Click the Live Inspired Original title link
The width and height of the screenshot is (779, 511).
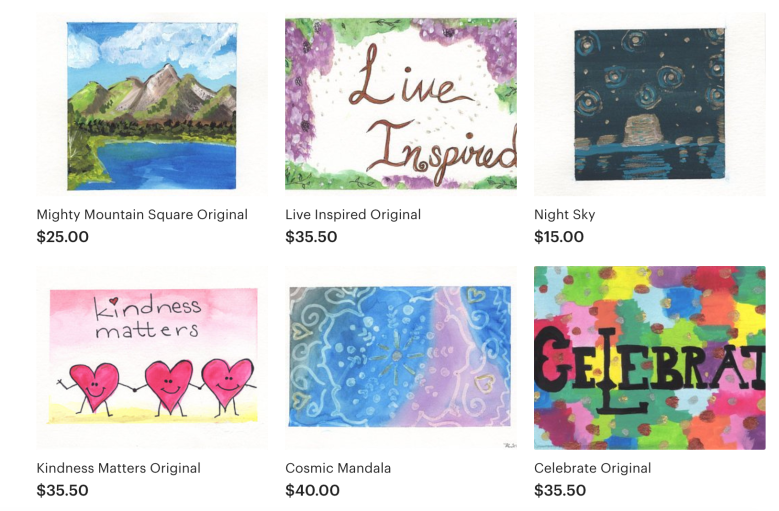pyautogui.click(x=353, y=215)
